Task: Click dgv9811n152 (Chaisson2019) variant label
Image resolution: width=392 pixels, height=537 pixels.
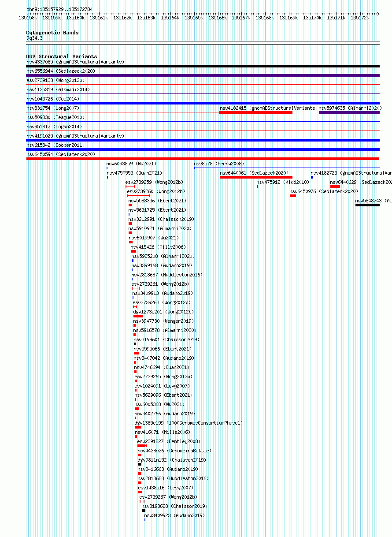Action: point(172,460)
